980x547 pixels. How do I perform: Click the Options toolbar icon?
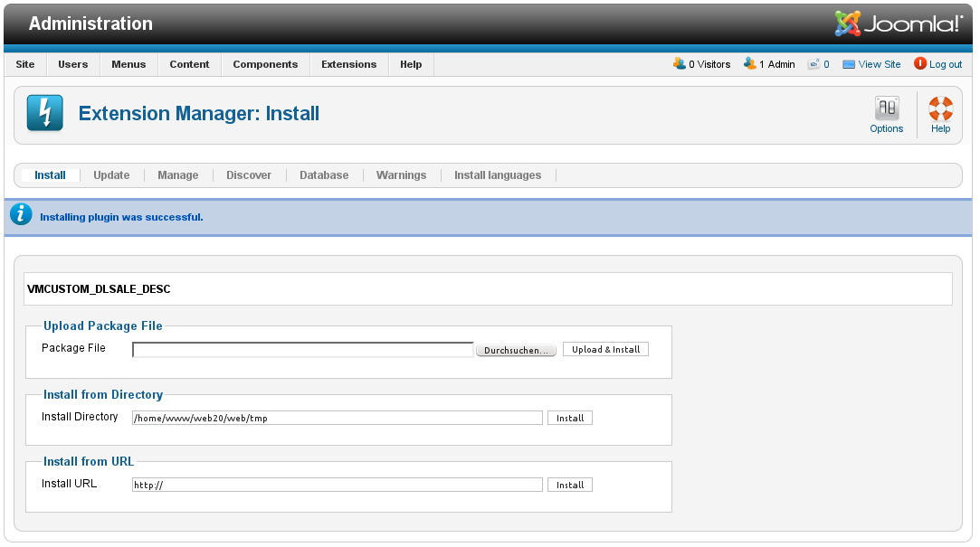pyautogui.click(x=886, y=109)
